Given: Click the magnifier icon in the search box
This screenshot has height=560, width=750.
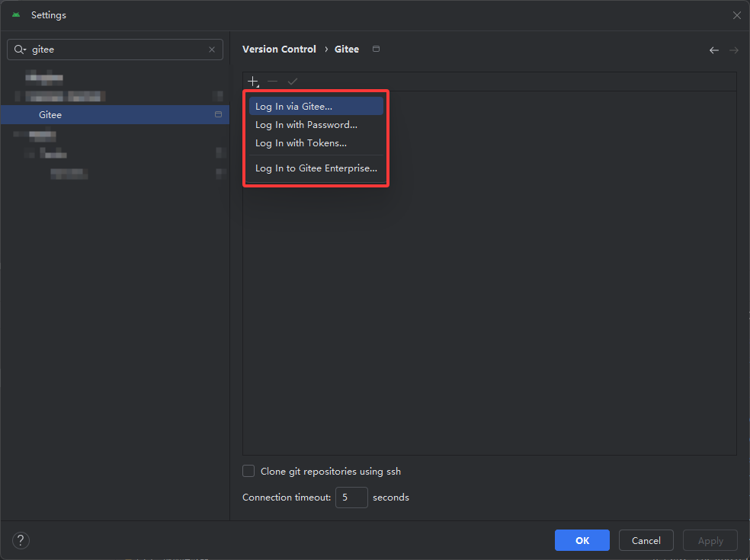Looking at the screenshot, I should click(x=21, y=49).
